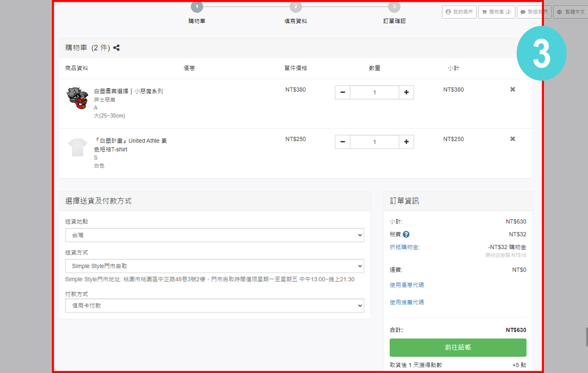Click the white T-shirt product thumbnail

point(78,147)
